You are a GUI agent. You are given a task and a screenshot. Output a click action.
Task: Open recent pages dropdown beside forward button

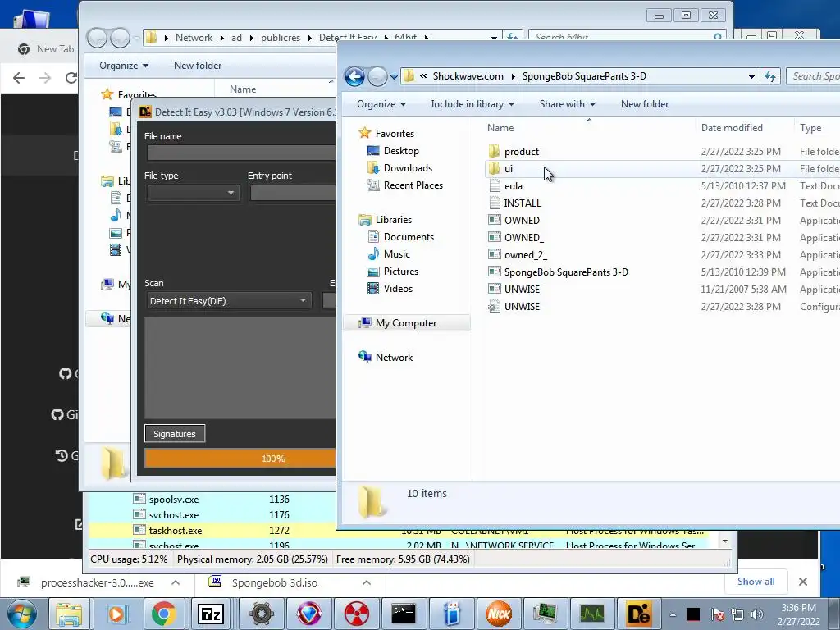[395, 76]
